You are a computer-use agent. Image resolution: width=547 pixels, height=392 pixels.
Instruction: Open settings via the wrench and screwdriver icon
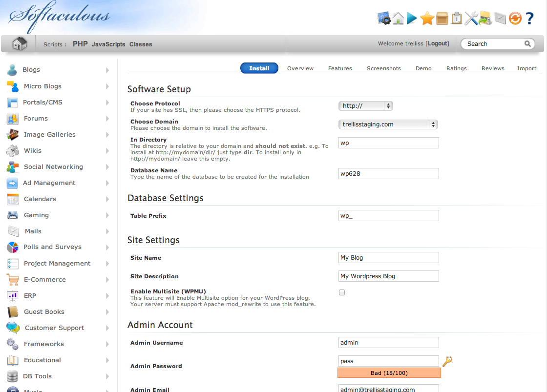[x=471, y=18]
